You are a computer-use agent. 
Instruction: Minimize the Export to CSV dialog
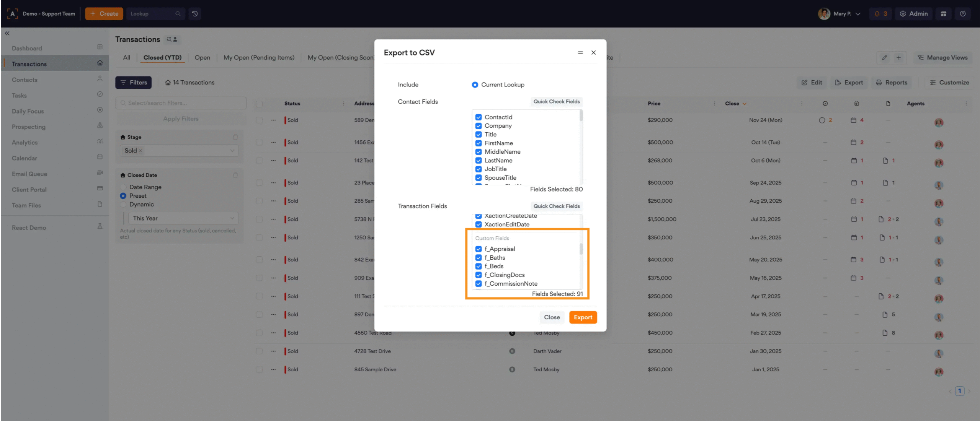tap(580, 53)
